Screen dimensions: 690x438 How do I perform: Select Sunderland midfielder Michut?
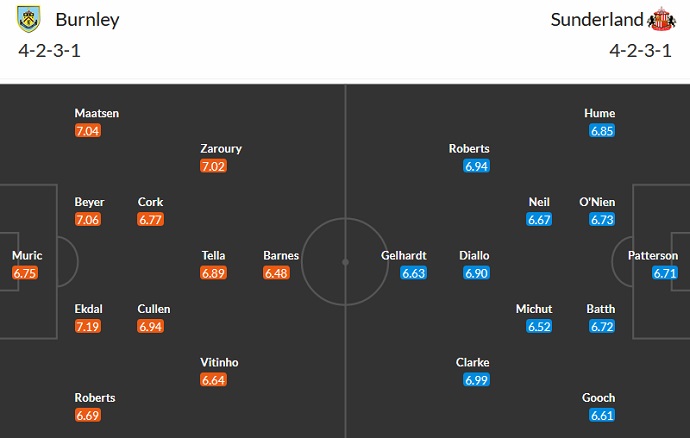tap(534, 309)
